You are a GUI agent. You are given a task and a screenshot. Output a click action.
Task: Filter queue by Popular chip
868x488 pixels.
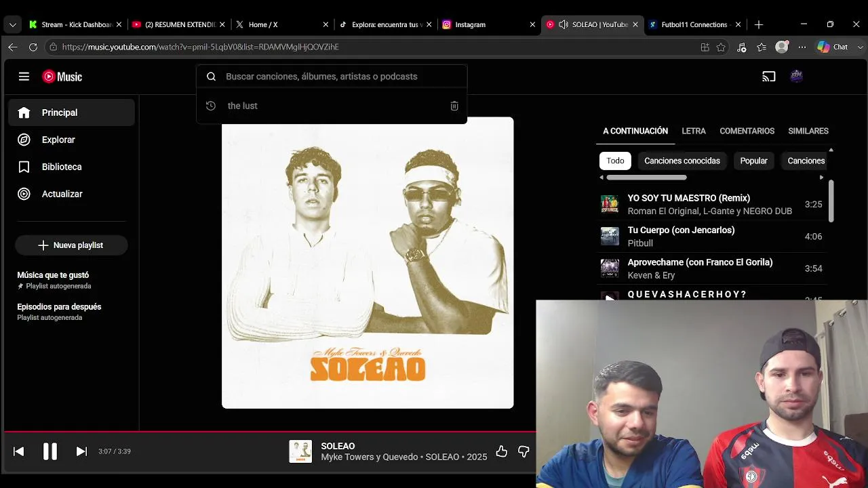754,161
